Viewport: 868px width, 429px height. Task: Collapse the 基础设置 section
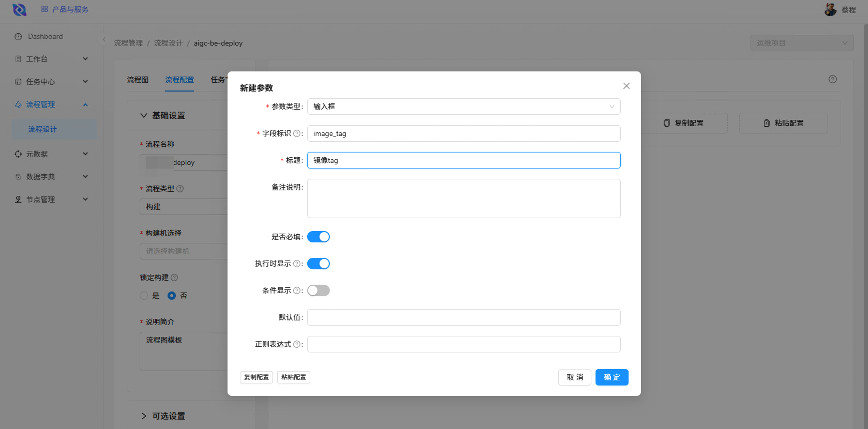pyautogui.click(x=143, y=116)
